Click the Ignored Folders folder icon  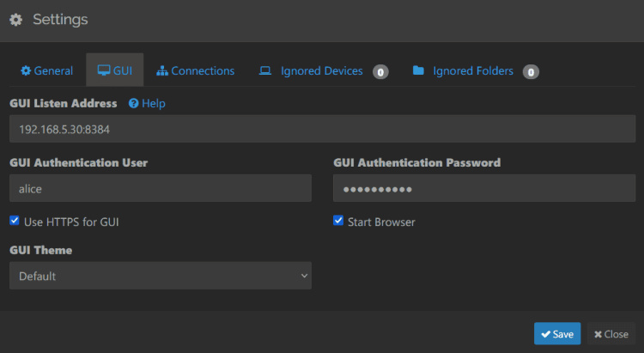tap(418, 70)
